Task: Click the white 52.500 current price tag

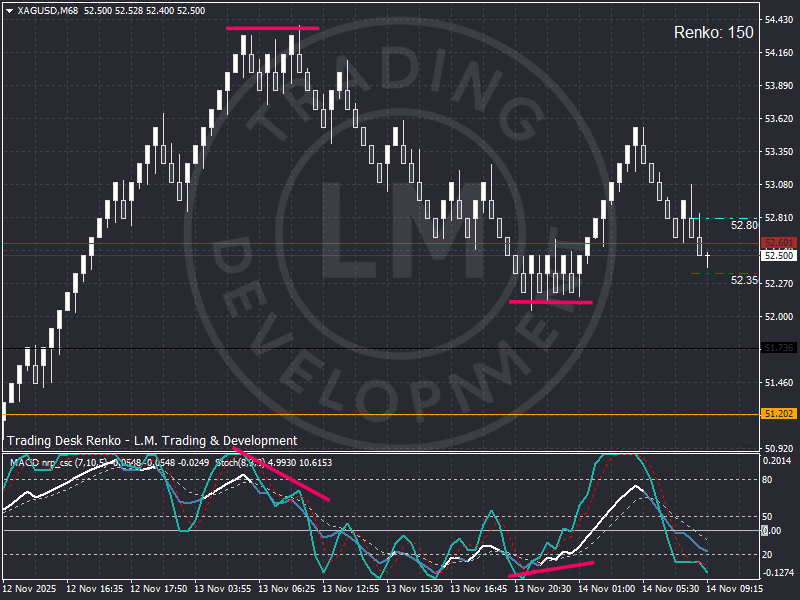Action: tap(777, 256)
